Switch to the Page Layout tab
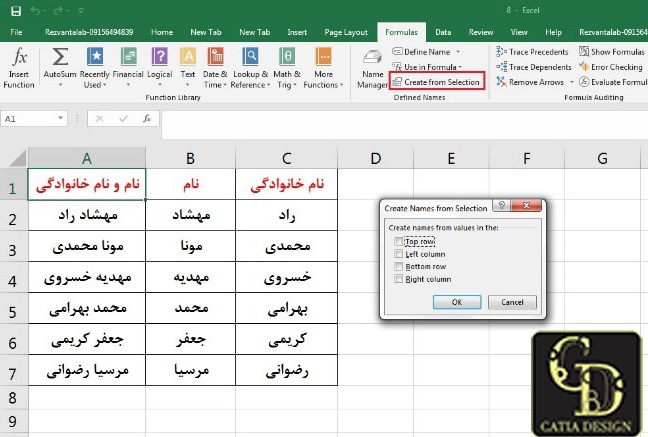Viewport: 648px width, 437px height. [x=346, y=32]
